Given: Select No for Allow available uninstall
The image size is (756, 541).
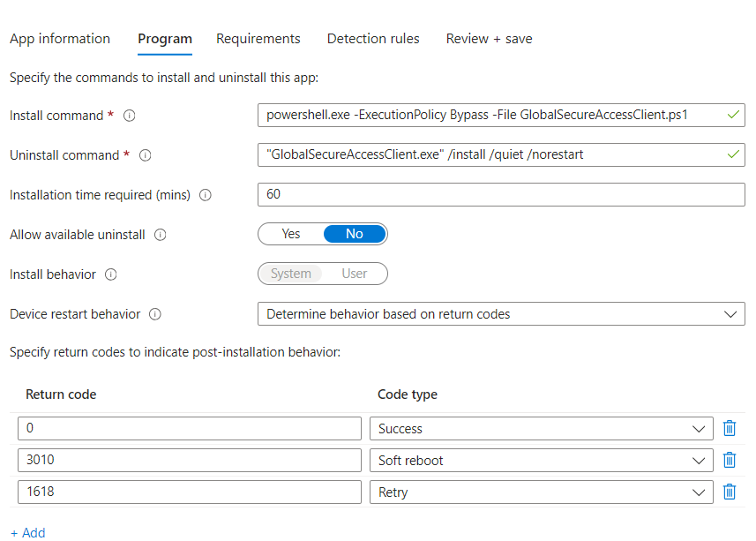Looking at the screenshot, I should click(355, 234).
